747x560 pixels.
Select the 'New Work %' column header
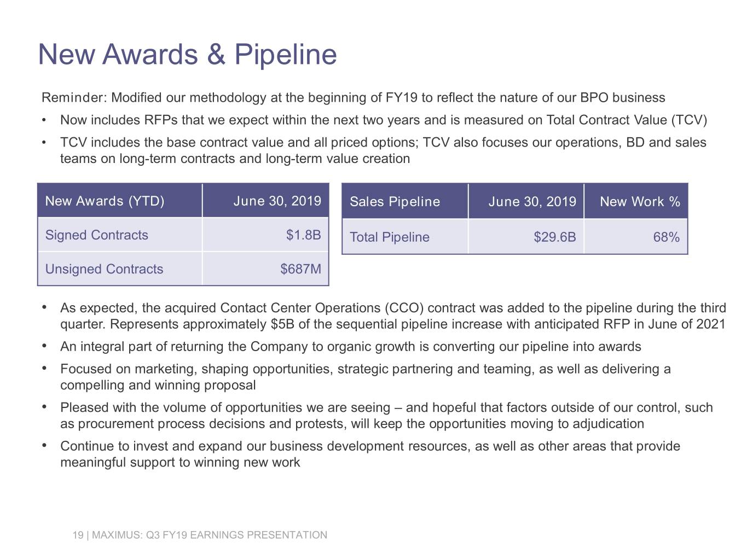click(639, 202)
